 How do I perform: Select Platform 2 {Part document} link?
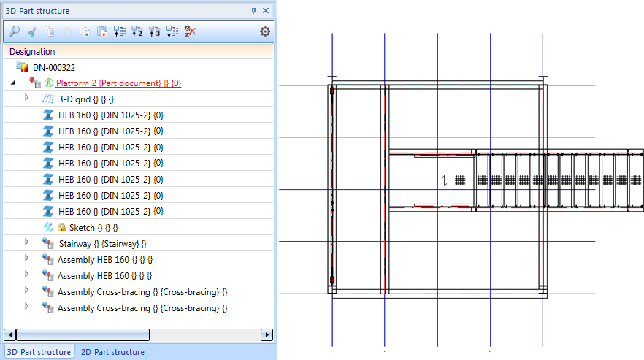pos(119,83)
